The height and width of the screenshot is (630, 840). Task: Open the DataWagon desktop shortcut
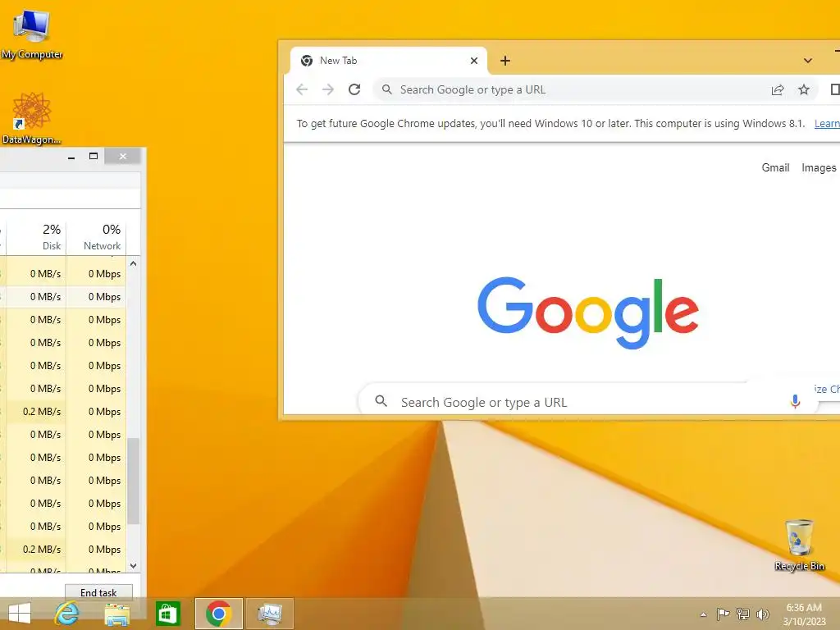point(31,118)
